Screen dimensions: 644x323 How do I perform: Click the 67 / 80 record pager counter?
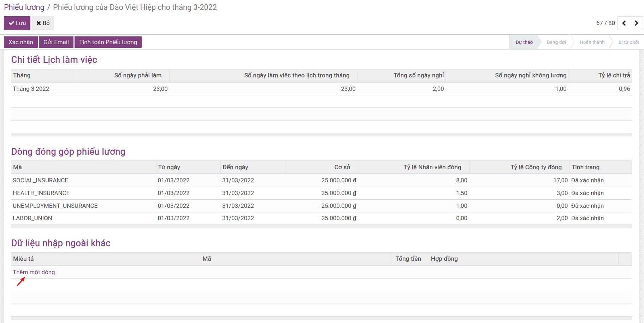tap(605, 23)
